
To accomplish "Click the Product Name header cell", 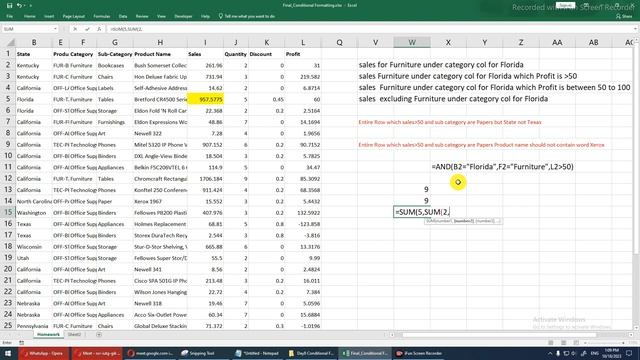I will point(160,54).
